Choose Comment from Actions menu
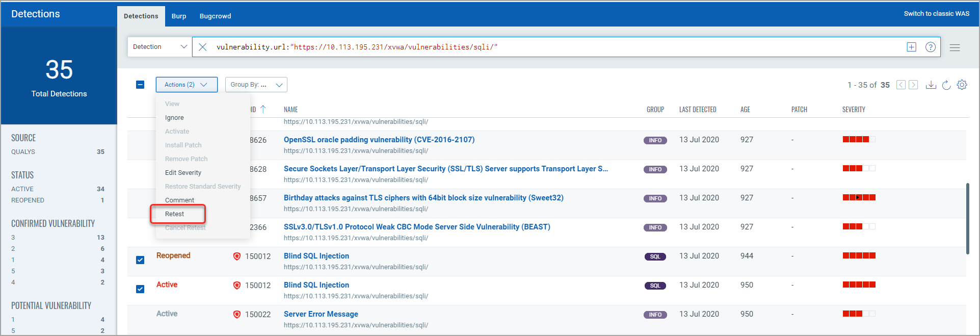The image size is (980, 336). pyautogui.click(x=179, y=200)
